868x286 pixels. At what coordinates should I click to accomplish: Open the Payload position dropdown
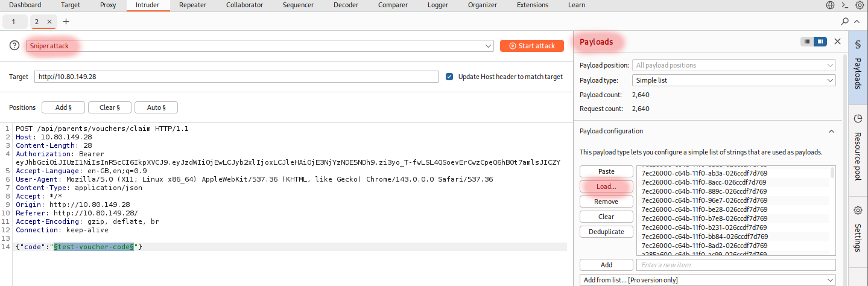[733, 65]
